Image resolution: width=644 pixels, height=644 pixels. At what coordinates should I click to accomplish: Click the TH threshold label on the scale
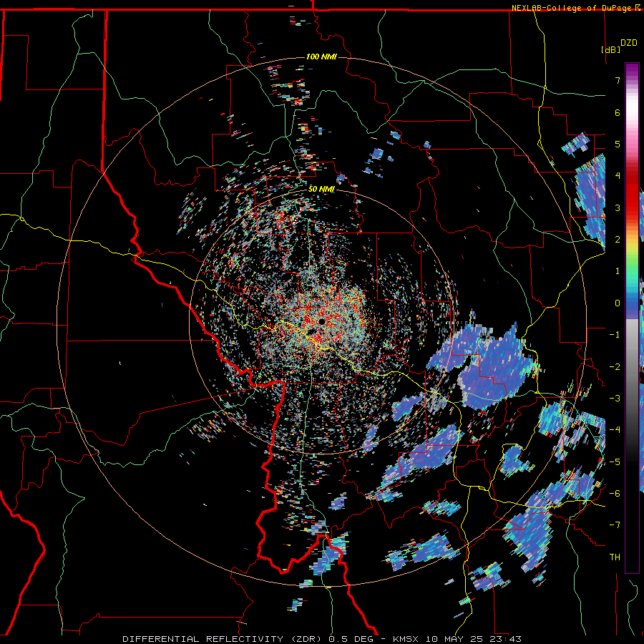[x=615, y=557]
